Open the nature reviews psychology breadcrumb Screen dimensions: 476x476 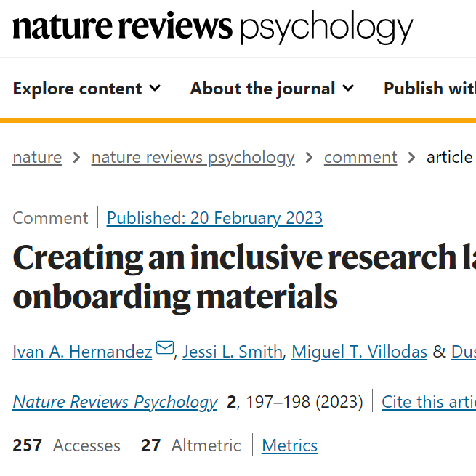pos(193,158)
